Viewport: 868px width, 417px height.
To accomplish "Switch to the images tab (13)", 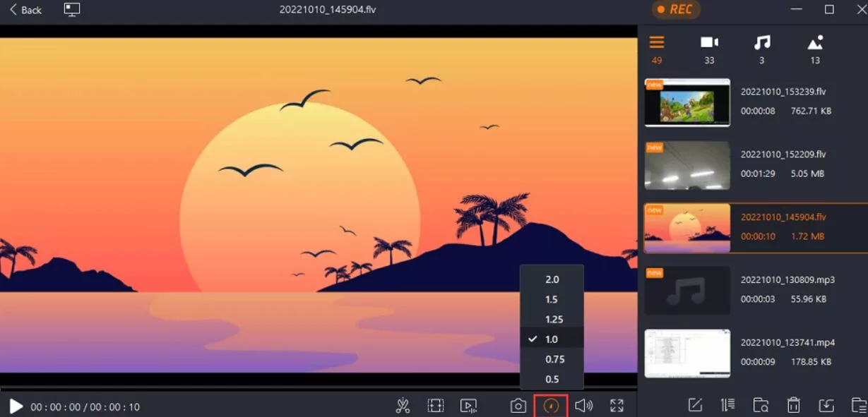I will point(815,49).
